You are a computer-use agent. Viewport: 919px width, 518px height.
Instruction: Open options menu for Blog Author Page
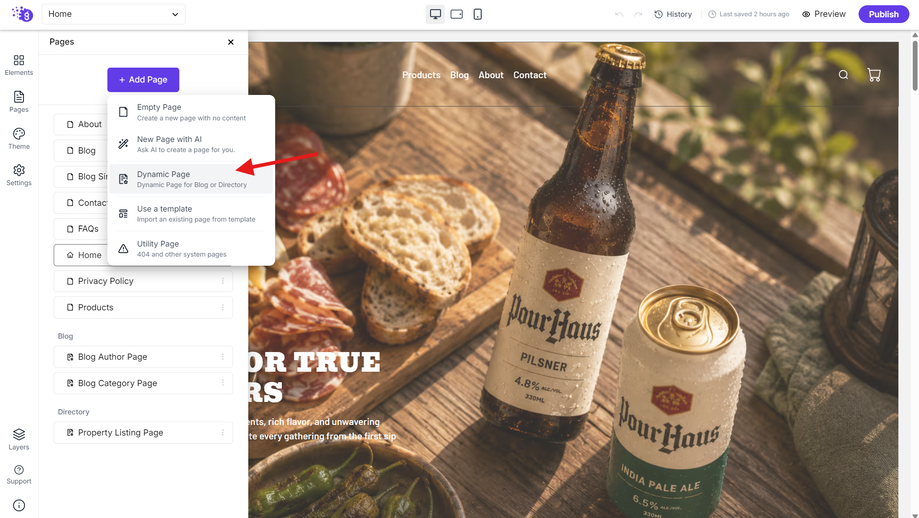click(x=223, y=357)
